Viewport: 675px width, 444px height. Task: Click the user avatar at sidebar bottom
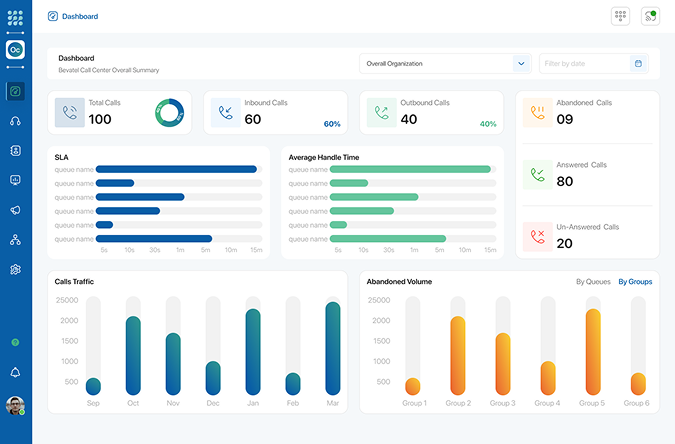click(15, 406)
